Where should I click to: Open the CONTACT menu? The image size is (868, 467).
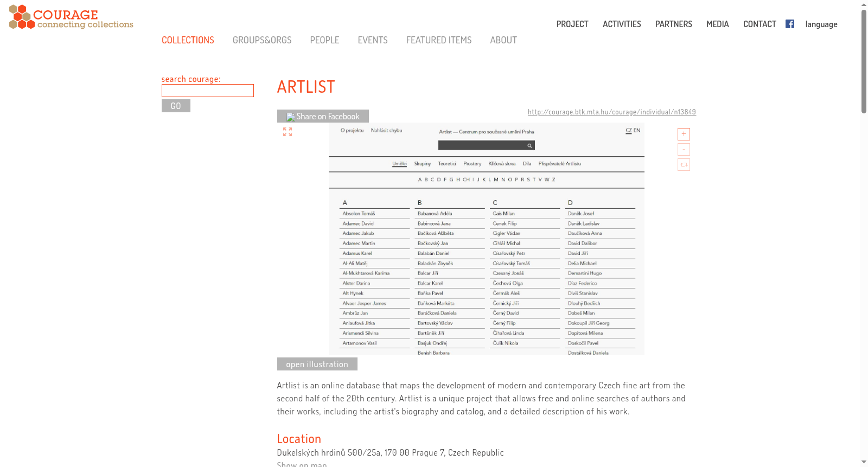[x=759, y=24]
